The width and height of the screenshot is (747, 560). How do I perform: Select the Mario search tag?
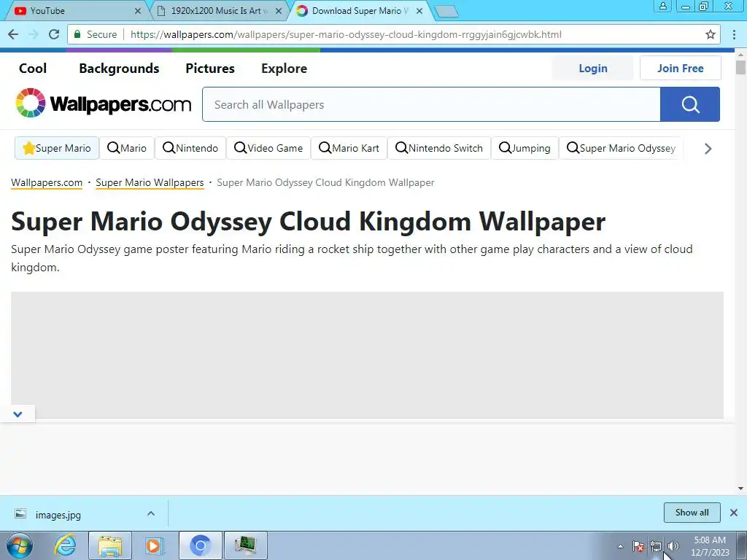[x=127, y=148]
